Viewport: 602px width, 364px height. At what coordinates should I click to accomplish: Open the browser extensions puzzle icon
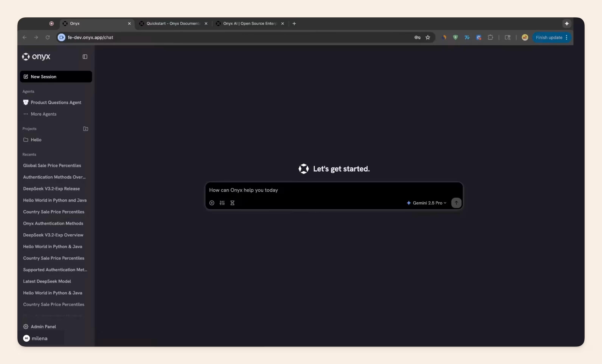pyautogui.click(x=490, y=37)
